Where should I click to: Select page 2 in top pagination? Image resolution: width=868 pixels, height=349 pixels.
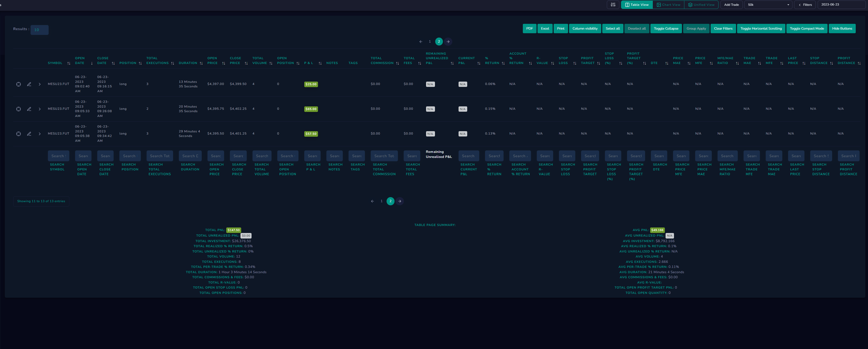439,42
